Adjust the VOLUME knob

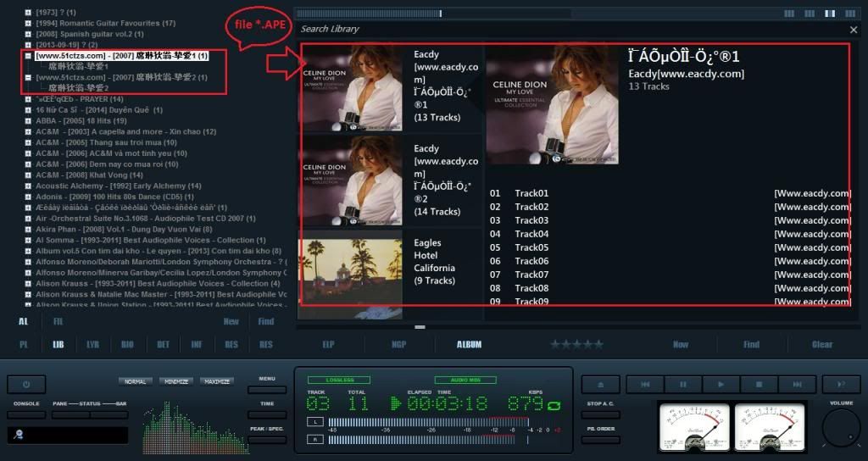coord(841,428)
